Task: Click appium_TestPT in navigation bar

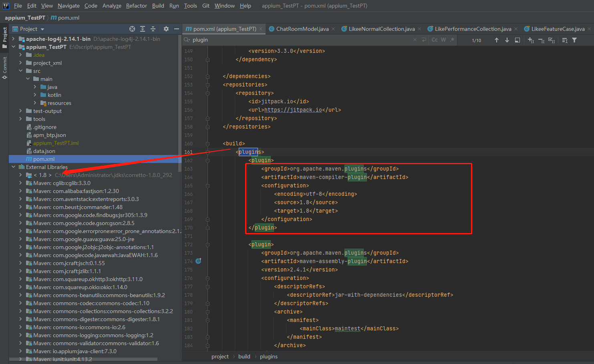Action: click(25, 18)
